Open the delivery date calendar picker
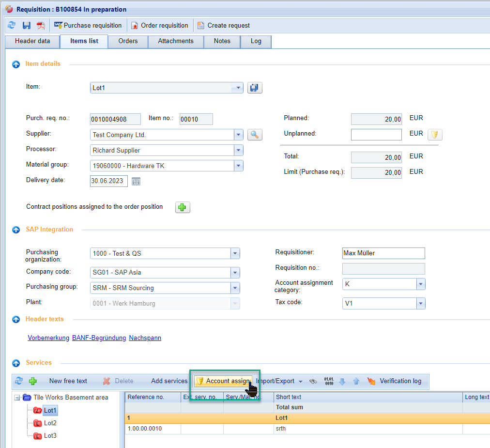This screenshot has height=448, width=490. pyautogui.click(x=136, y=181)
